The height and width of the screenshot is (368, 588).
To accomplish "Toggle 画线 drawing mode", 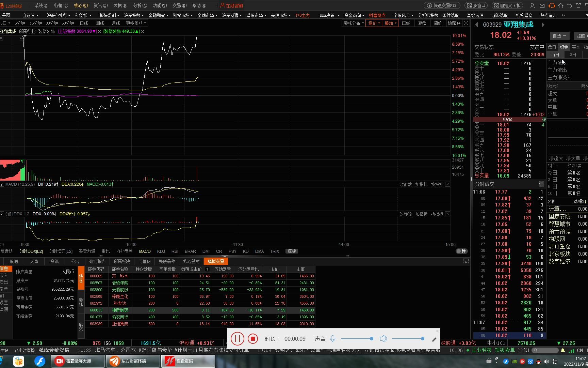I will (x=406, y=23).
